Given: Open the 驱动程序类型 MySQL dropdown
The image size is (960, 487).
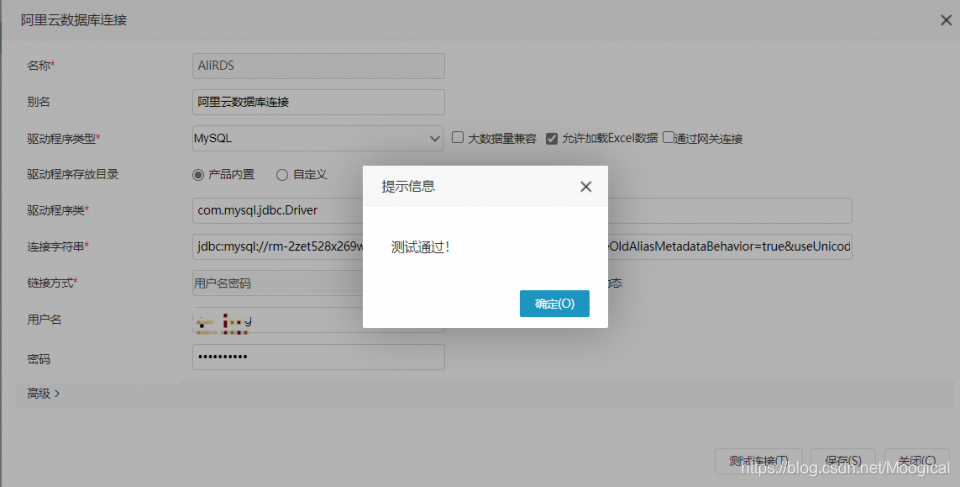Looking at the screenshot, I should (x=318, y=138).
